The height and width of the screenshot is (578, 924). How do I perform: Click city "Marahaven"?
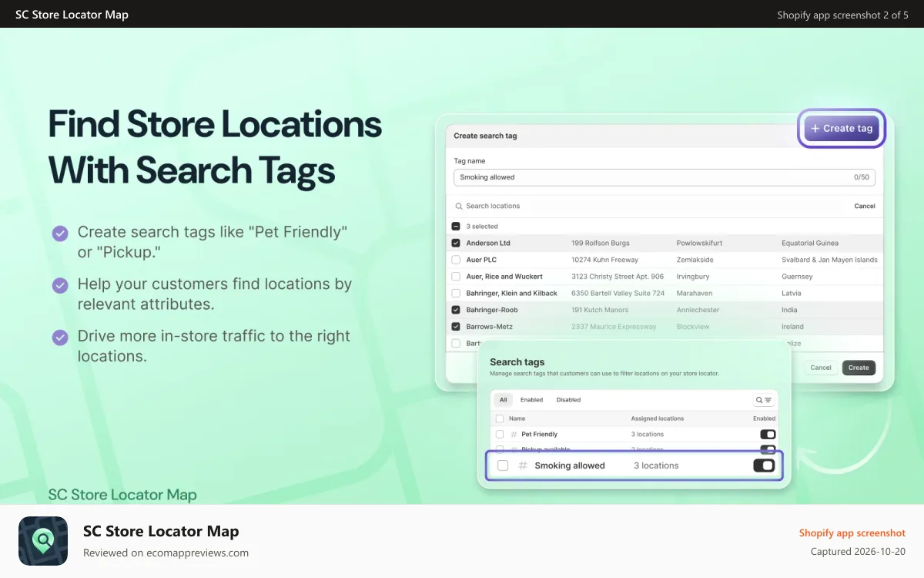pyautogui.click(x=695, y=294)
